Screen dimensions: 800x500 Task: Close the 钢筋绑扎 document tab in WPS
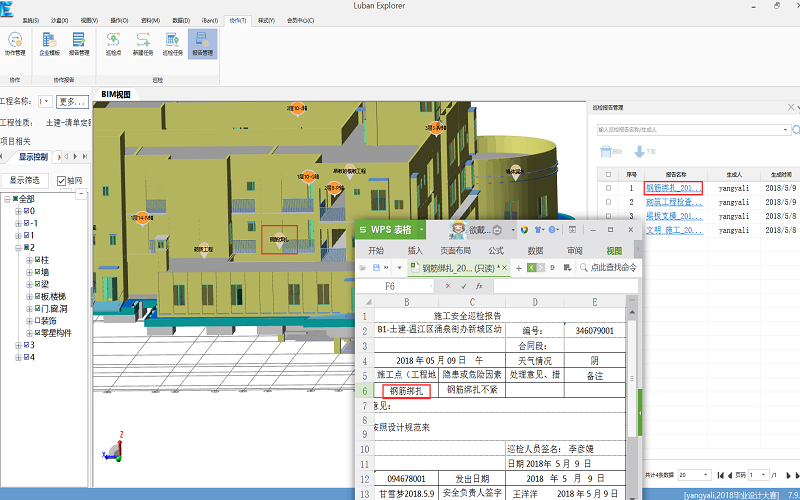(x=505, y=267)
